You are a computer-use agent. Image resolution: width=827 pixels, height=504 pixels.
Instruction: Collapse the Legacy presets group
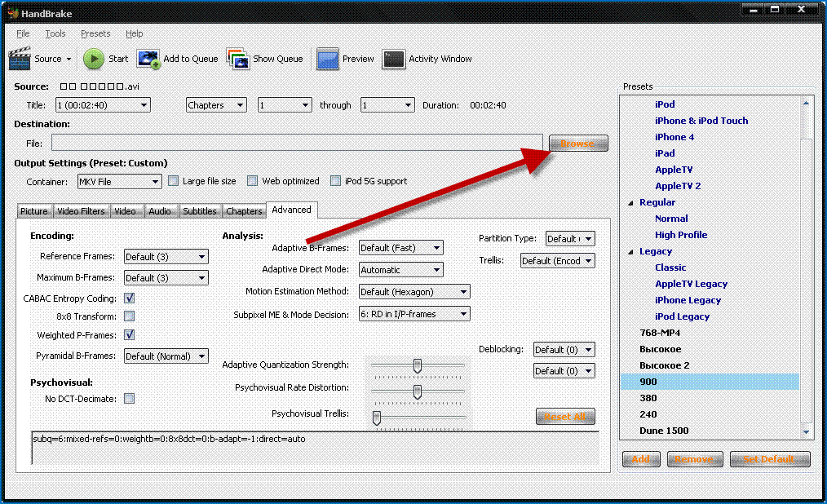630,252
